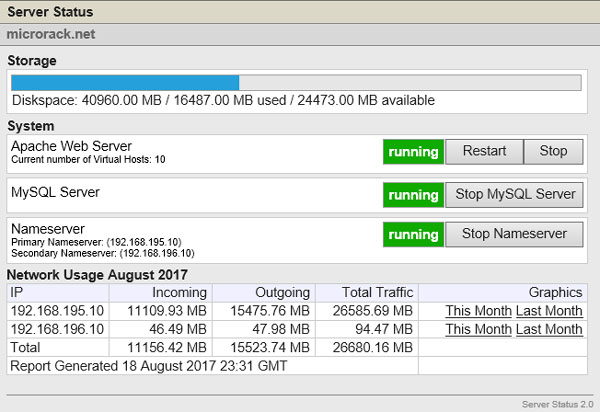Click the MySQL running status indicator
The image size is (600, 412).
coord(413,195)
